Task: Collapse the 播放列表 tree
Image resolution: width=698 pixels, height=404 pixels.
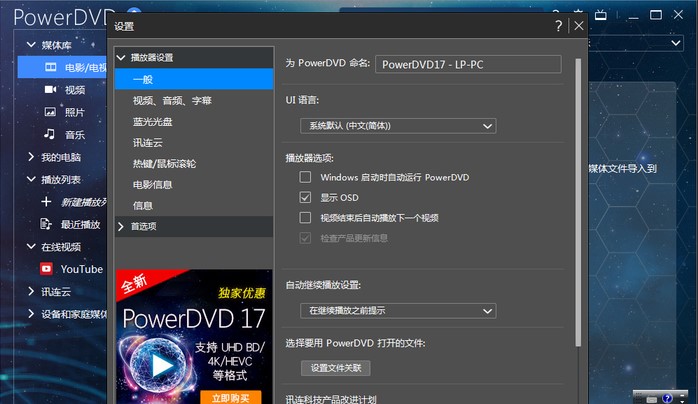Action: point(31,179)
